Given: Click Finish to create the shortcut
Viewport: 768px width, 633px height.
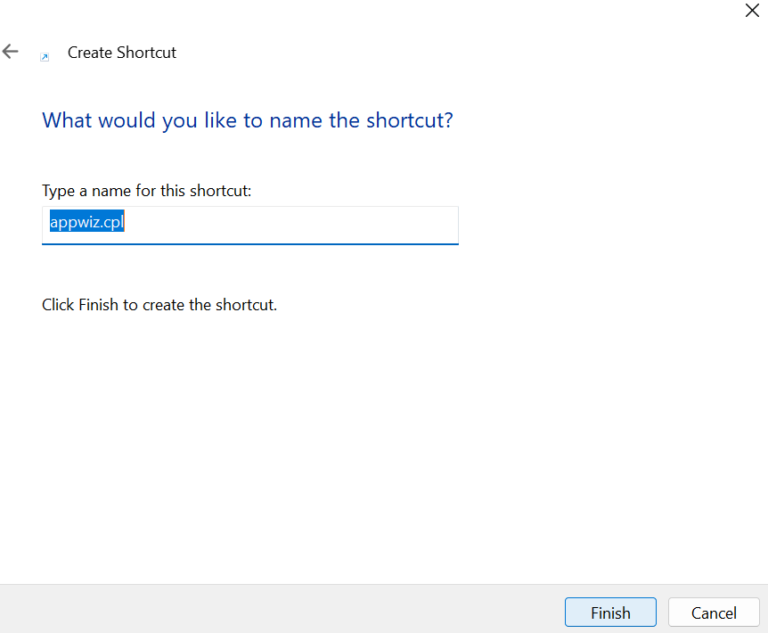Looking at the screenshot, I should pos(610,612).
